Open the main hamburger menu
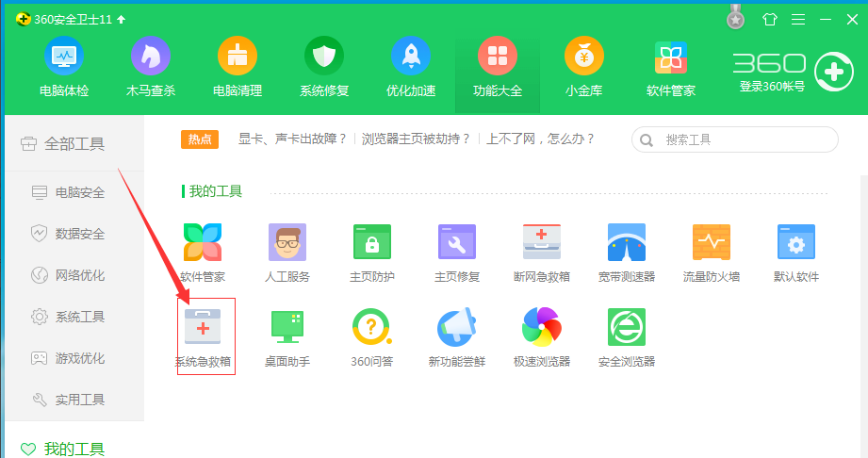The height and width of the screenshot is (458, 868). click(x=797, y=20)
